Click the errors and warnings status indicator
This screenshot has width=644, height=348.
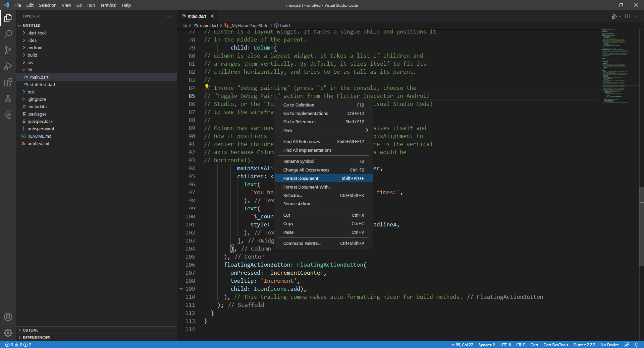[x=18, y=345]
